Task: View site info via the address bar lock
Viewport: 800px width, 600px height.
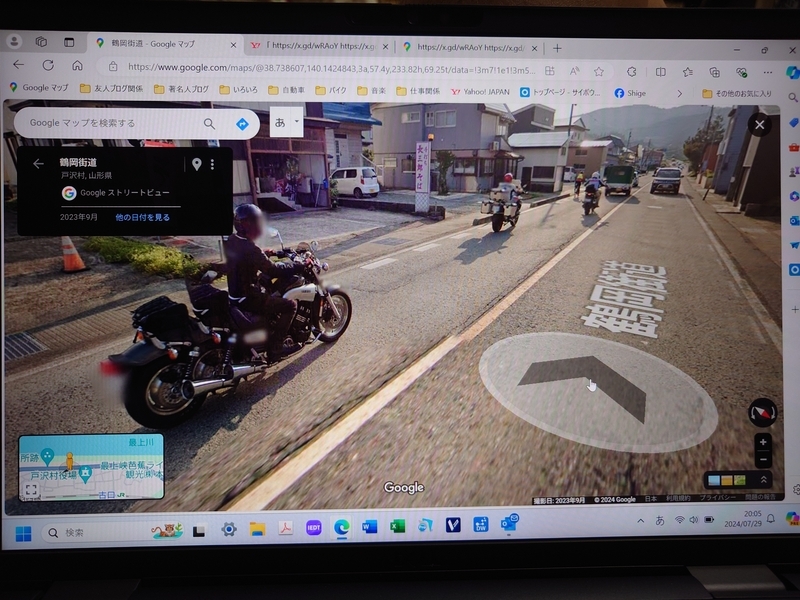Action: [x=113, y=67]
